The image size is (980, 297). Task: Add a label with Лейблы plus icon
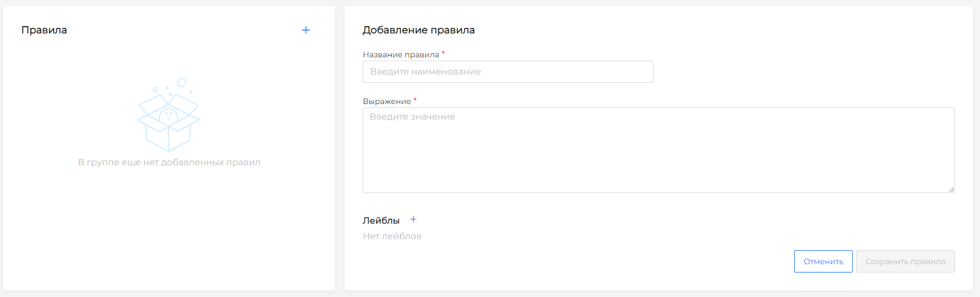coord(413,220)
